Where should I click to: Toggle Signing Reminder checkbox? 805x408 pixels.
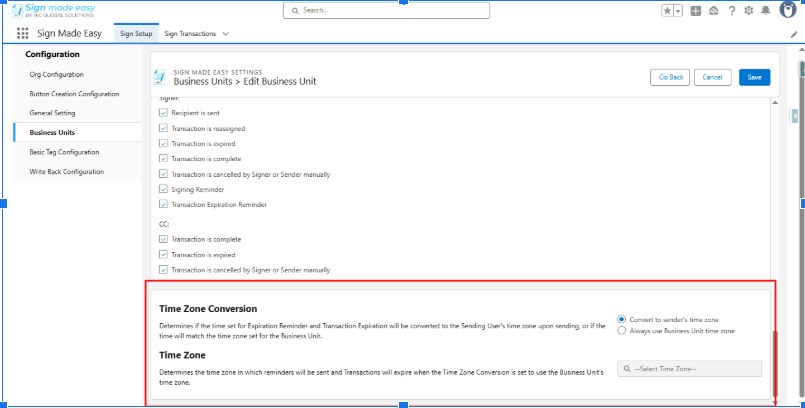pyautogui.click(x=164, y=189)
